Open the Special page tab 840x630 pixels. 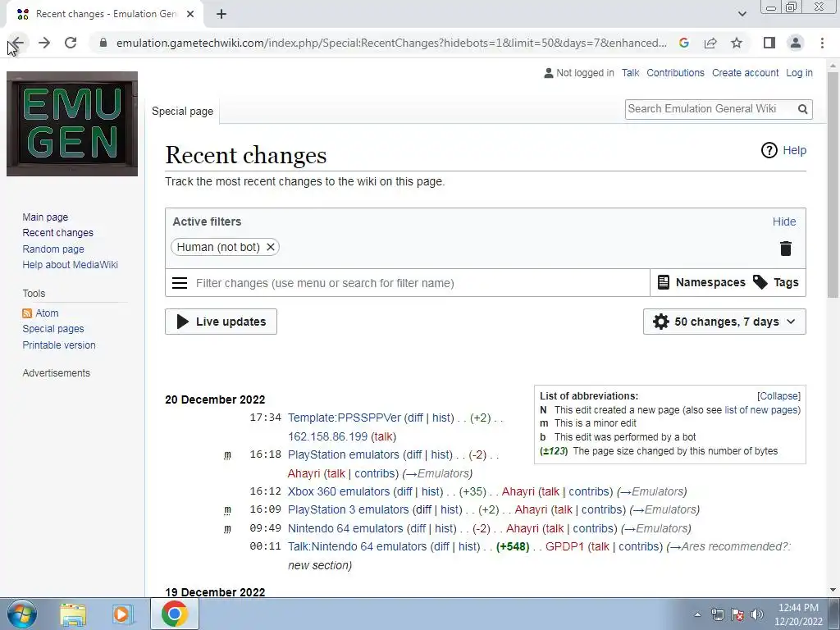(x=182, y=112)
